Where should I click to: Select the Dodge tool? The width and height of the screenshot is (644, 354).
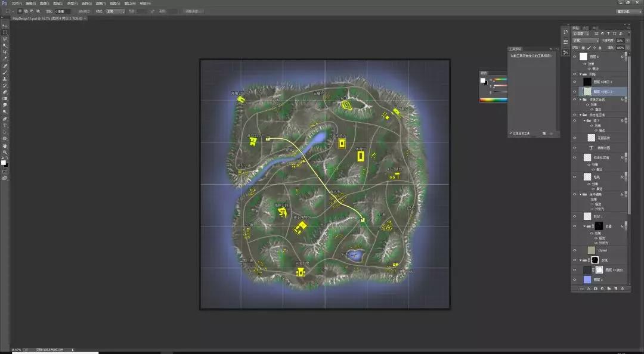coord(5,111)
